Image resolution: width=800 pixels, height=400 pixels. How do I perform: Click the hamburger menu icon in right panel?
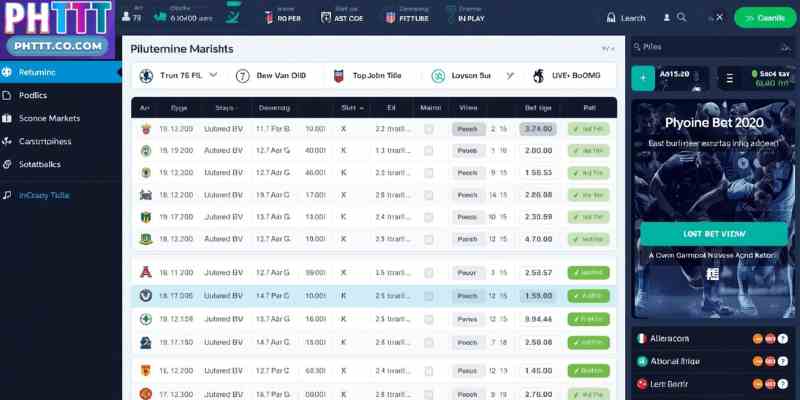click(730, 79)
